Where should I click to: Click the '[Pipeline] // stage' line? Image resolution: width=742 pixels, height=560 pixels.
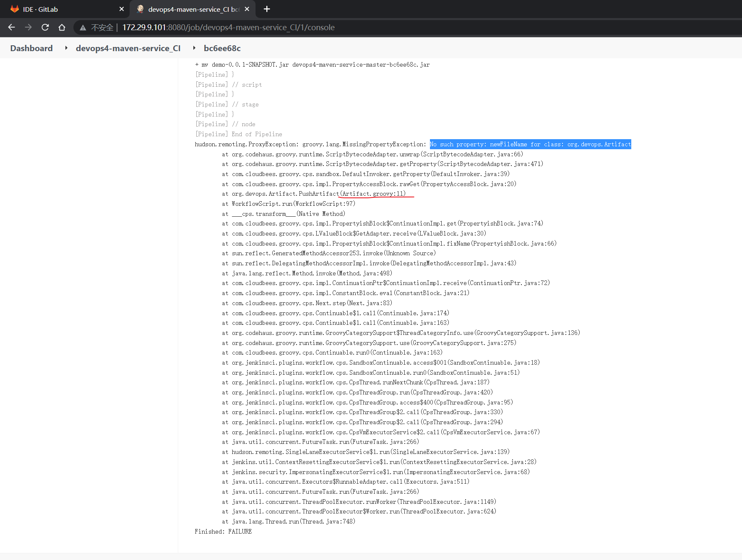227,104
